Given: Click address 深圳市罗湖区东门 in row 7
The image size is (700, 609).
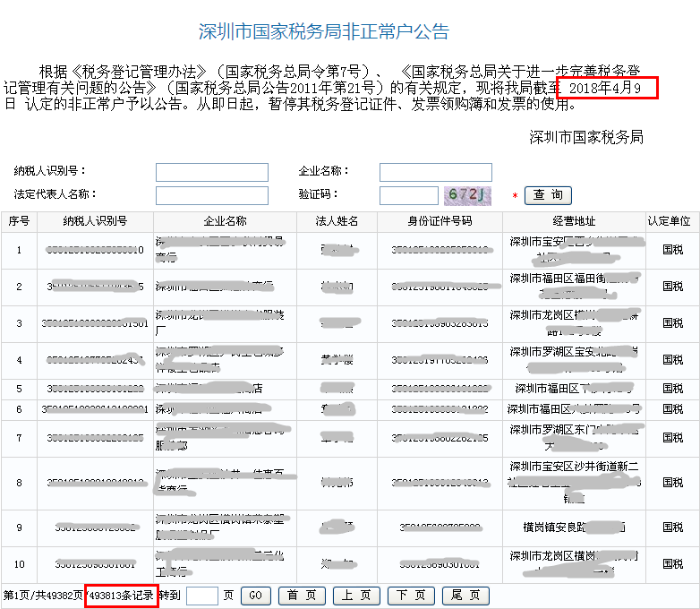Looking at the screenshot, I should click(553, 430).
